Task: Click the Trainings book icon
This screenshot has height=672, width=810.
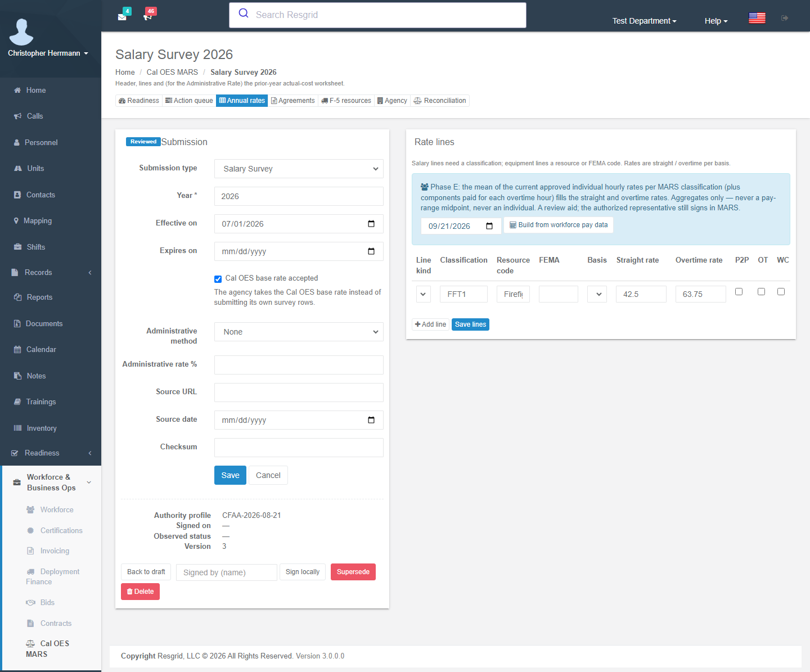Action: pos(17,402)
